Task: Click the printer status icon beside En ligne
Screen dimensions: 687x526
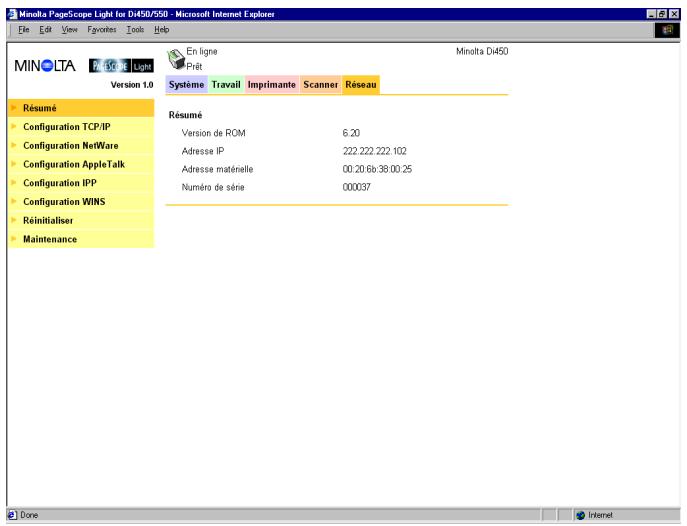Action: [176, 59]
